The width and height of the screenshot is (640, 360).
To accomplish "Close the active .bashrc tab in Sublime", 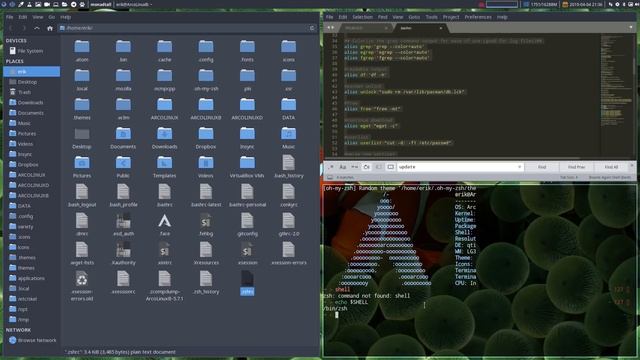I will [x=441, y=28].
